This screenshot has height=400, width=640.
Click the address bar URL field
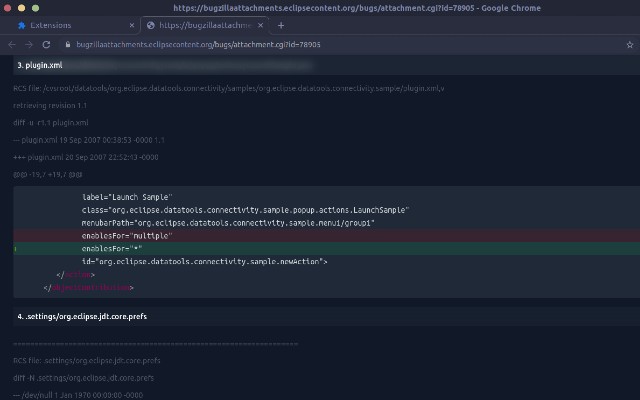300,44
